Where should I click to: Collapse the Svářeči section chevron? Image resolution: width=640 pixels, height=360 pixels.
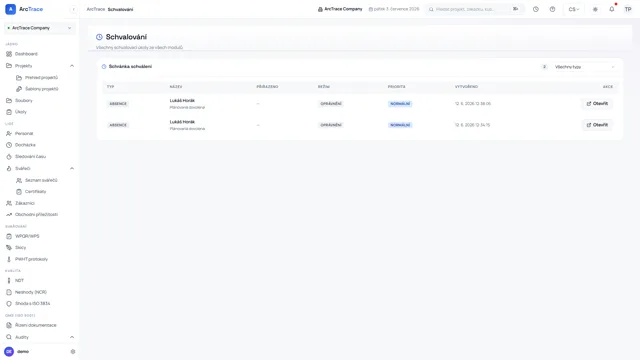pos(72,168)
